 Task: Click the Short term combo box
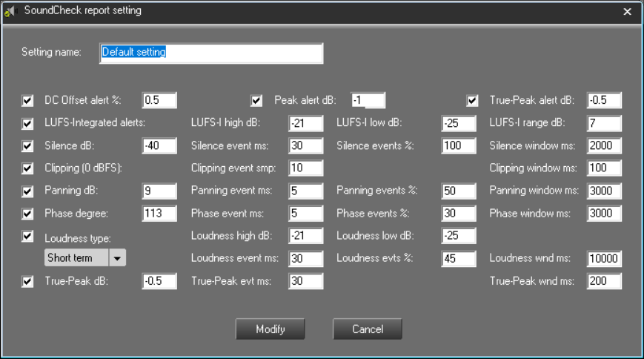[x=76, y=258]
